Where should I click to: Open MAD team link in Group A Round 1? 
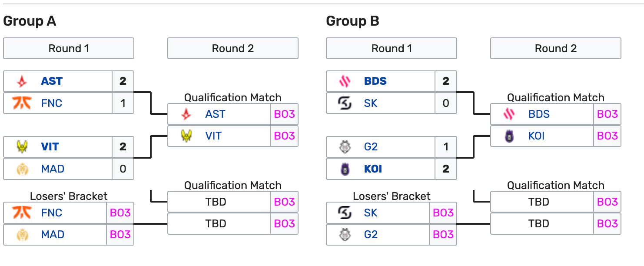[53, 169]
